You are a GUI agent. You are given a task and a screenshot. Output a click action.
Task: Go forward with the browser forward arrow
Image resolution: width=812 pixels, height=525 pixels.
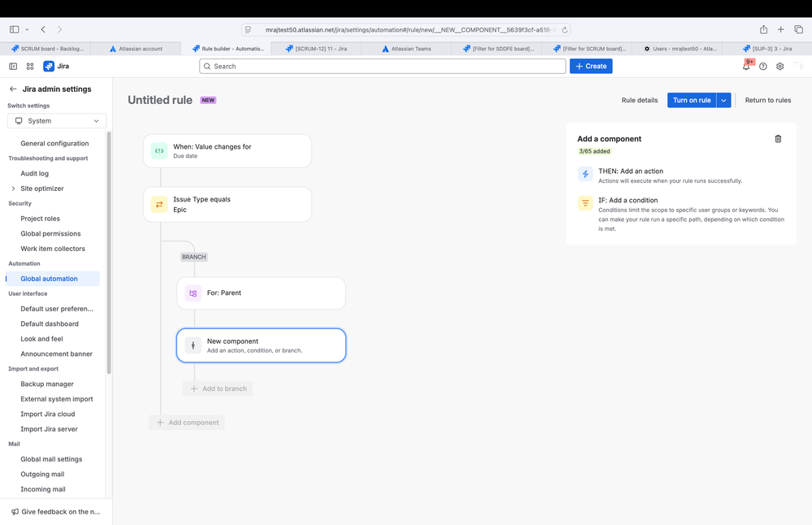59,29
